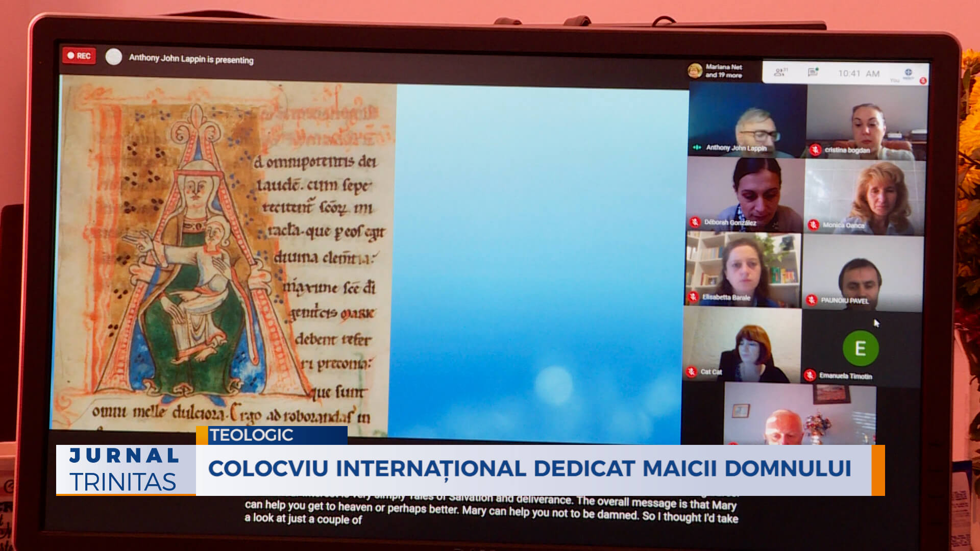Click the mute icon on Emanuela Timotin's tile
This screenshot has width=980, height=551.
810,375
